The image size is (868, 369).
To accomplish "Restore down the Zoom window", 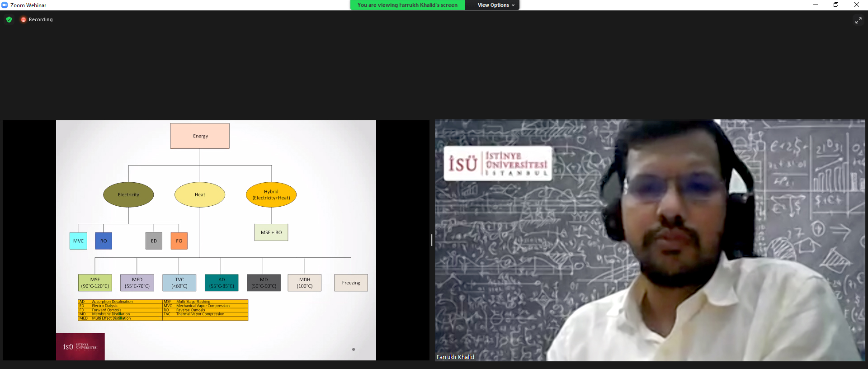I will [836, 5].
